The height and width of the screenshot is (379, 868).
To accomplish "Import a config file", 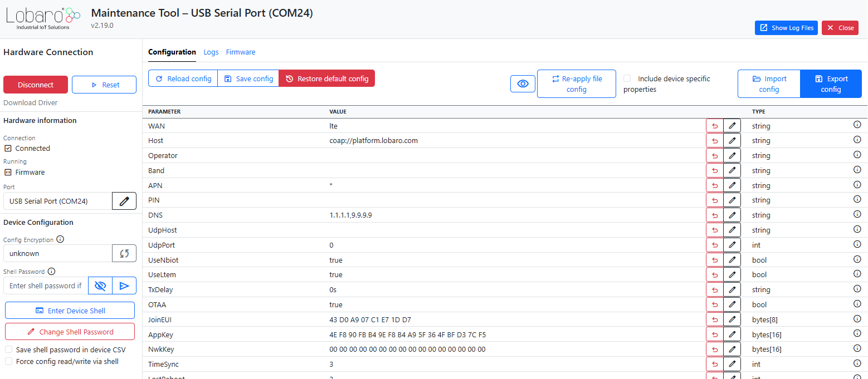I will click(x=769, y=83).
